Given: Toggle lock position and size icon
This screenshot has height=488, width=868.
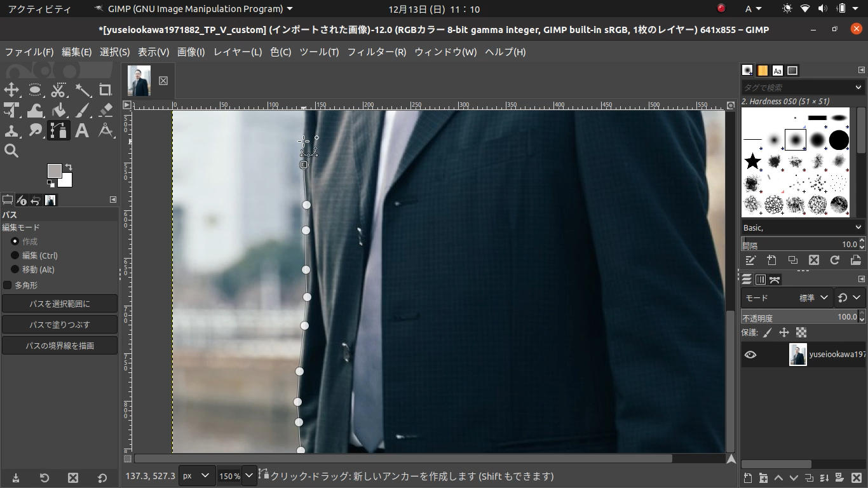Looking at the screenshot, I should tap(784, 332).
